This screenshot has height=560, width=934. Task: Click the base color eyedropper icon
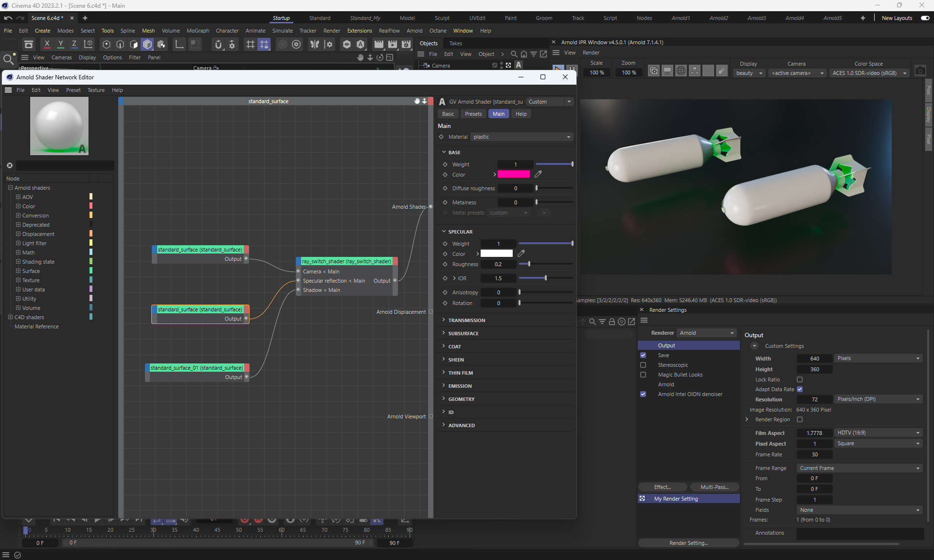(538, 174)
